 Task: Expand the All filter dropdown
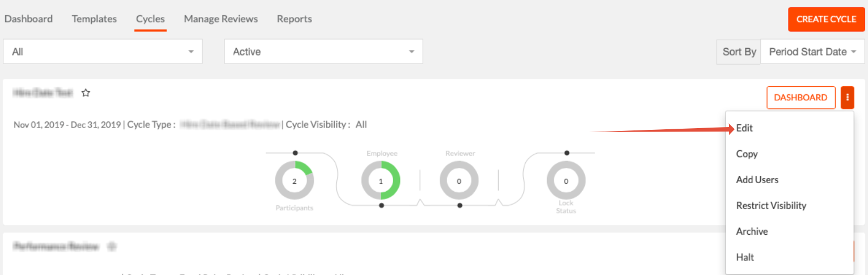tap(103, 52)
